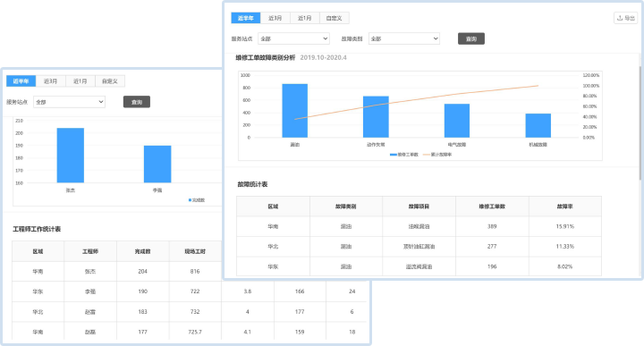Click the 完成数 column header in engineer table
Image resolution: width=644 pixels, height=346 pixels.
click(x=142, y=251)
